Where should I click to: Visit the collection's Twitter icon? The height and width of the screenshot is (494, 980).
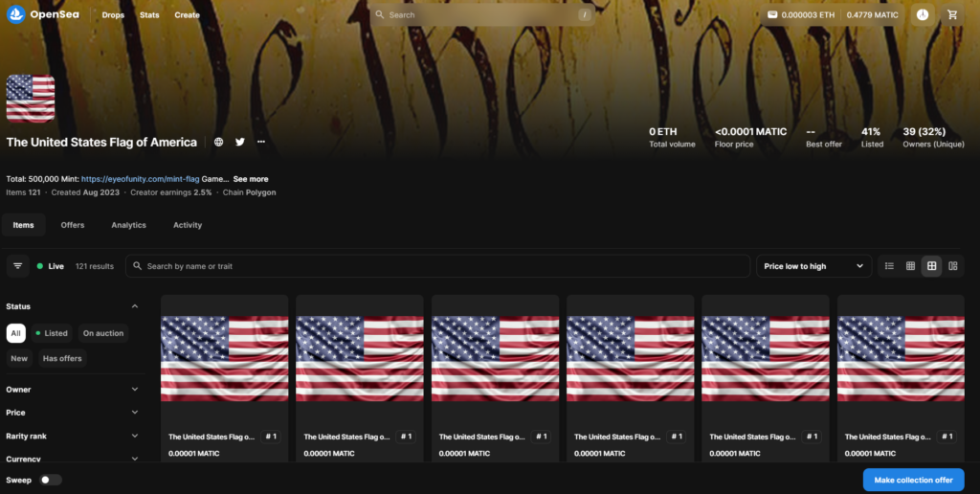(240, 142)
